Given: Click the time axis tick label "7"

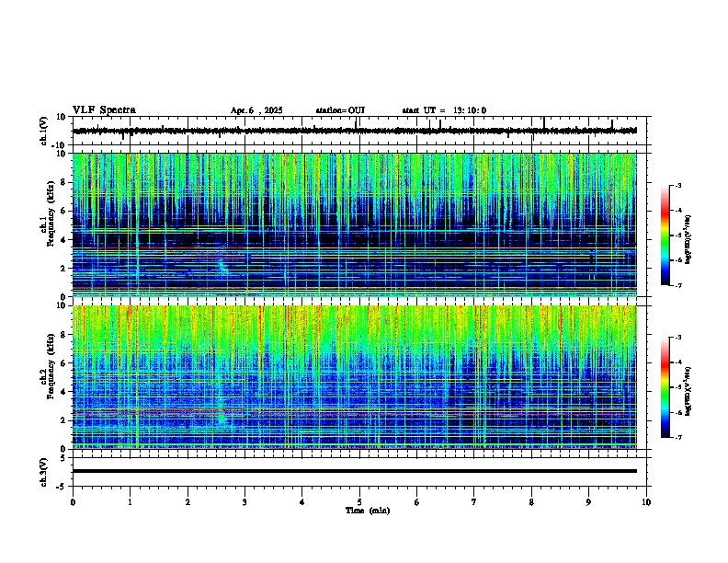Looking at the screenshot, I should pos(474,502).
